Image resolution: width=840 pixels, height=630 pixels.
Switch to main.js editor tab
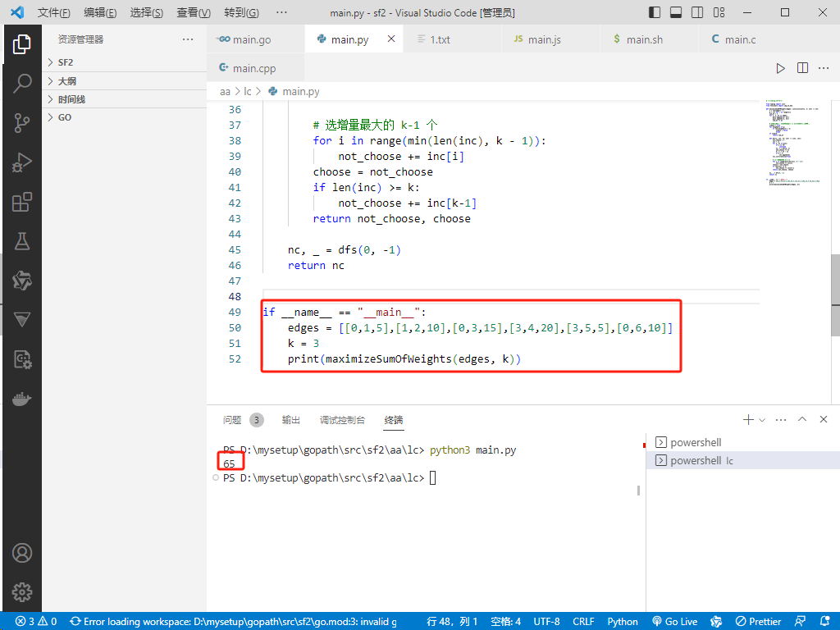[x=550, y=39]
